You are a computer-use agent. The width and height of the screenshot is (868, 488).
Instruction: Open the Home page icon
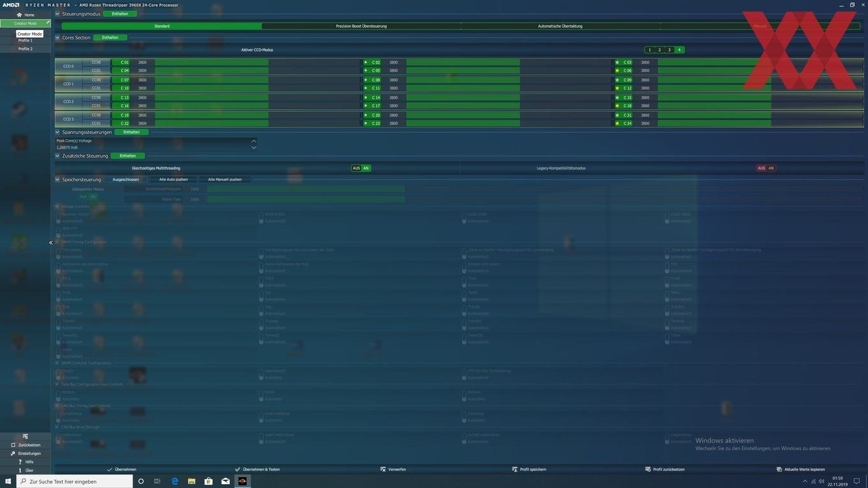[19, 15]
